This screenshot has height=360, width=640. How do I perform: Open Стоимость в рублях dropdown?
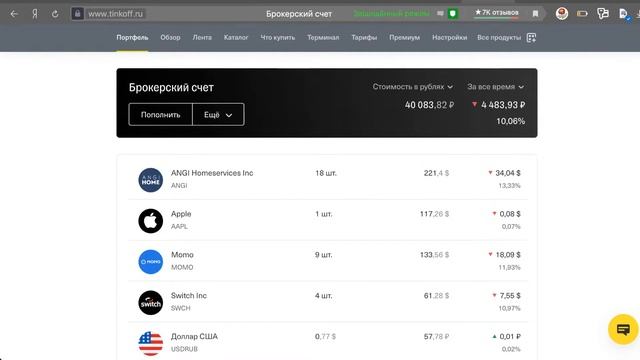click(x=413, y=87)
